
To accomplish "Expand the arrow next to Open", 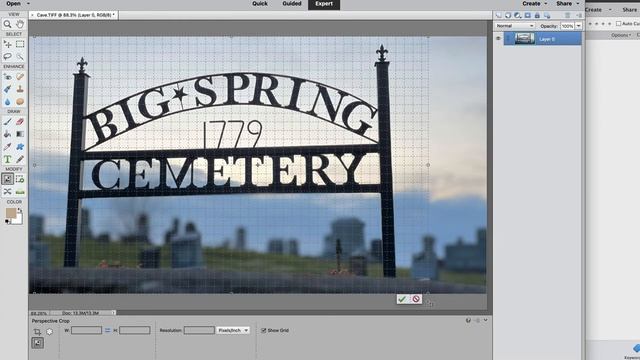I will tap(28, 4).
